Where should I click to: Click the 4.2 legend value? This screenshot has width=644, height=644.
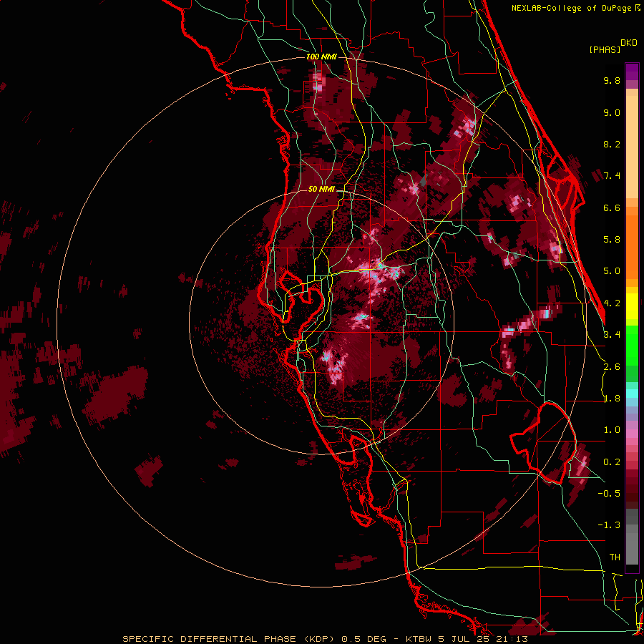pos(612,303)
